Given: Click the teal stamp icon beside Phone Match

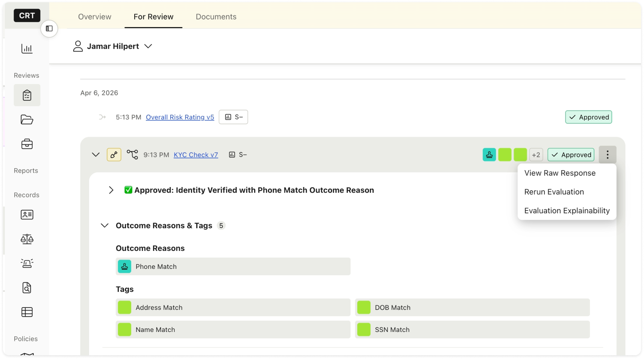Looking at the screenshot, I should (x=125, y=267).
